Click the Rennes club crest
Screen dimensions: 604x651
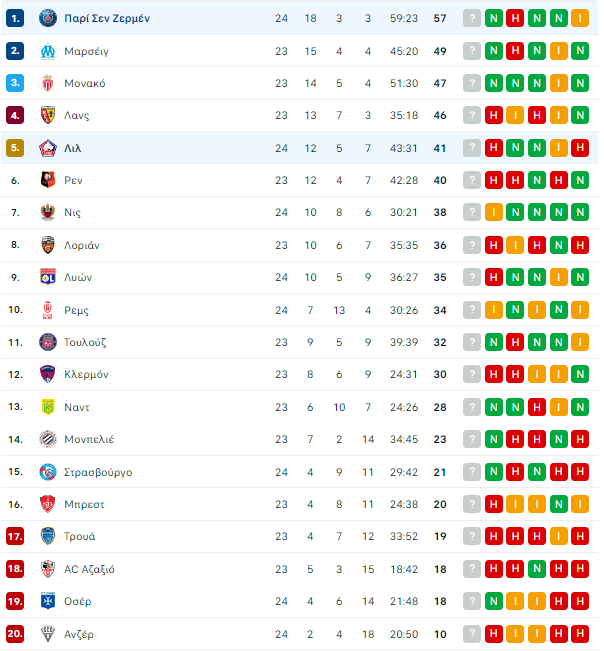tap(48, 180)
